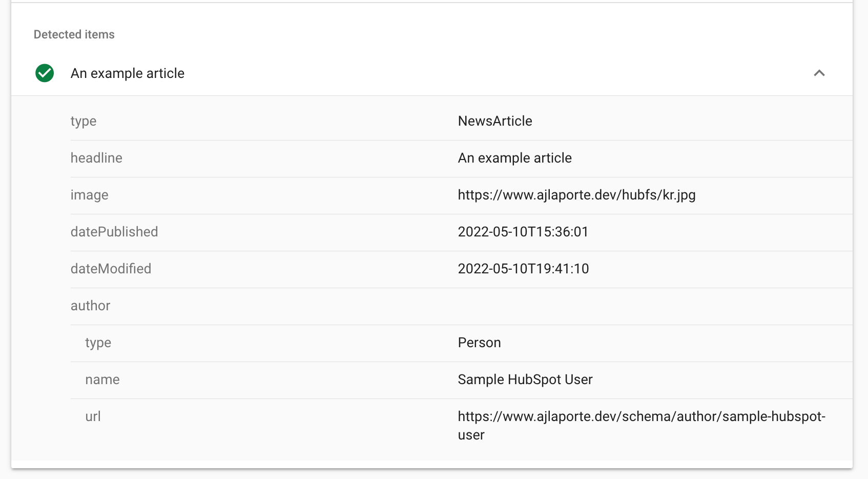Select the NewsArticle type value
Viewport: 868px width, 479px height.
coord(494,121)
